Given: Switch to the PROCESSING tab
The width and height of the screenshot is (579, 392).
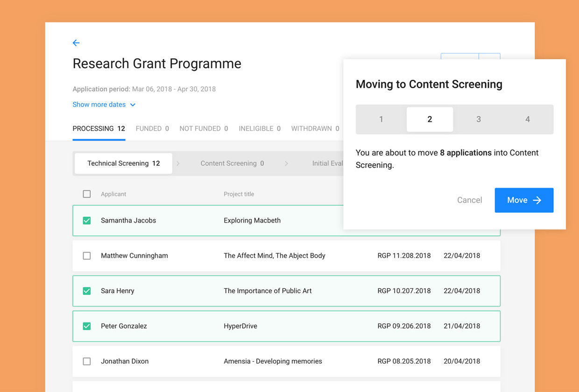Looking at the screenshot, I should 99,128.
